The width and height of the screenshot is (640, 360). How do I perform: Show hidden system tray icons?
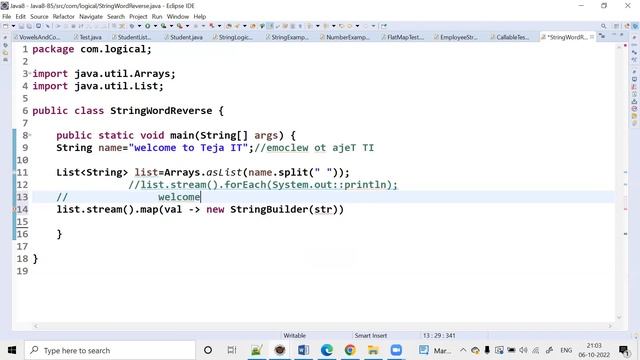pyautogui.click(x=463, y=350)
